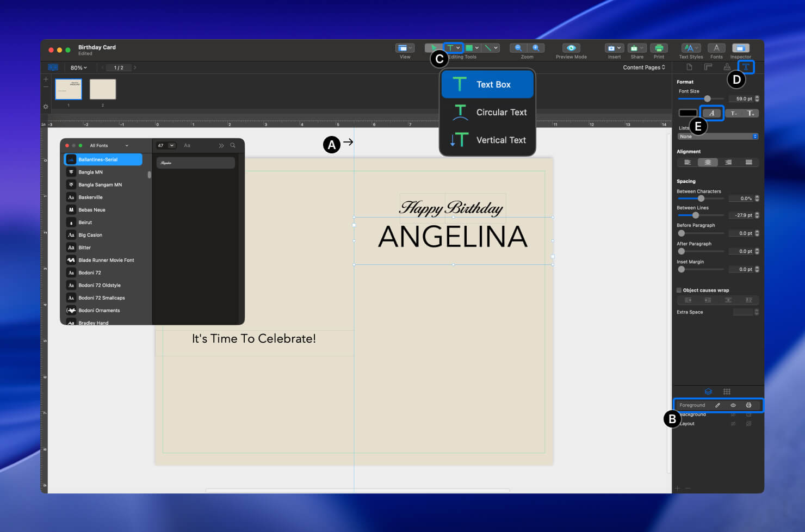The width and height of the screenshot is (805, 532).
Task: Select page 2 thumbnail in the sidebar
Action: (x=102, y=89)
